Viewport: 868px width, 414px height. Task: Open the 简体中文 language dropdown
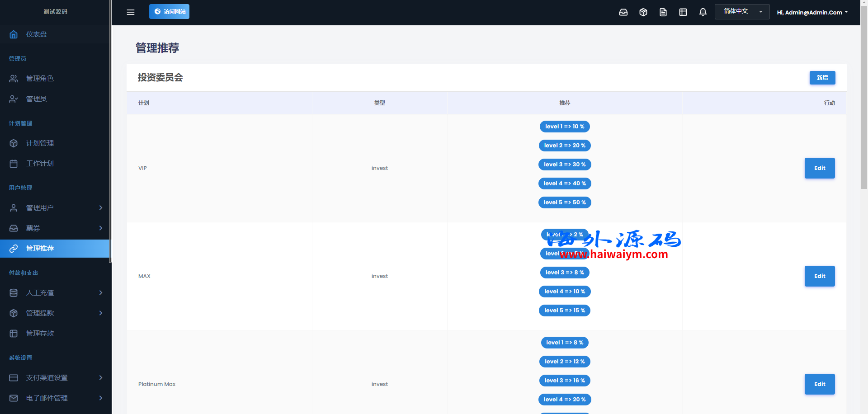tap(742, 12)
